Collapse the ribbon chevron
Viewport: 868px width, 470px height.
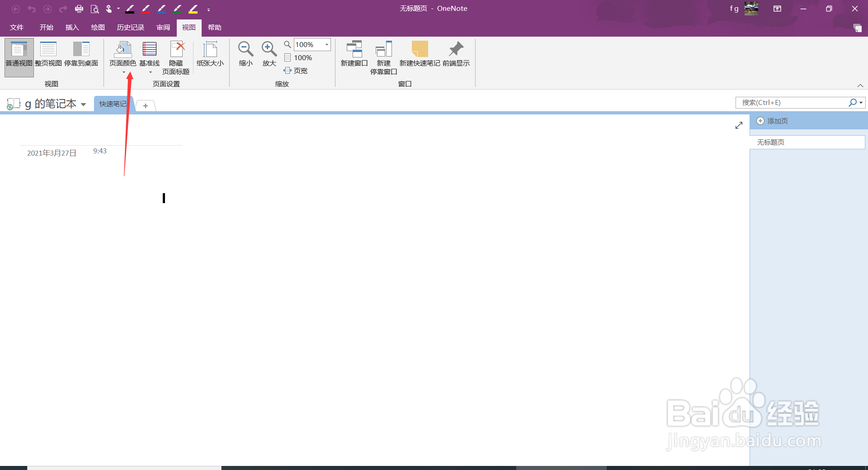click(860, 85)
